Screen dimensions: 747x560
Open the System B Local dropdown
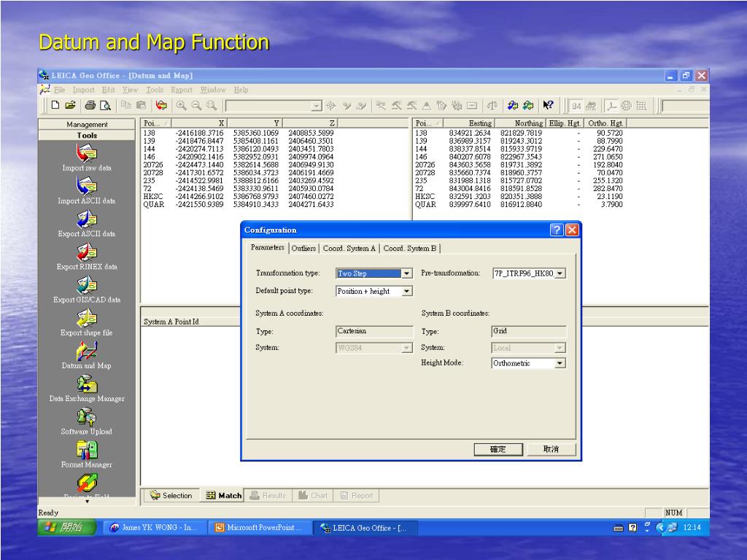(560, 348)
